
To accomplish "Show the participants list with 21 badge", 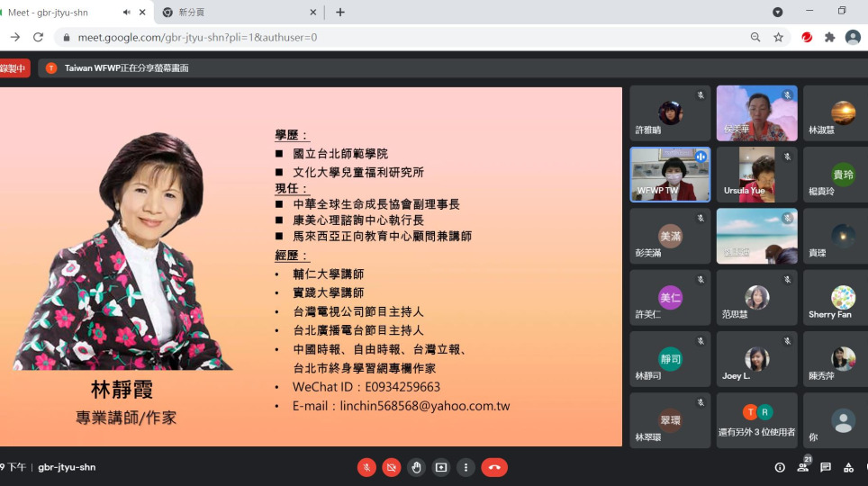I will pyautogui.click(x=803, y=467).
